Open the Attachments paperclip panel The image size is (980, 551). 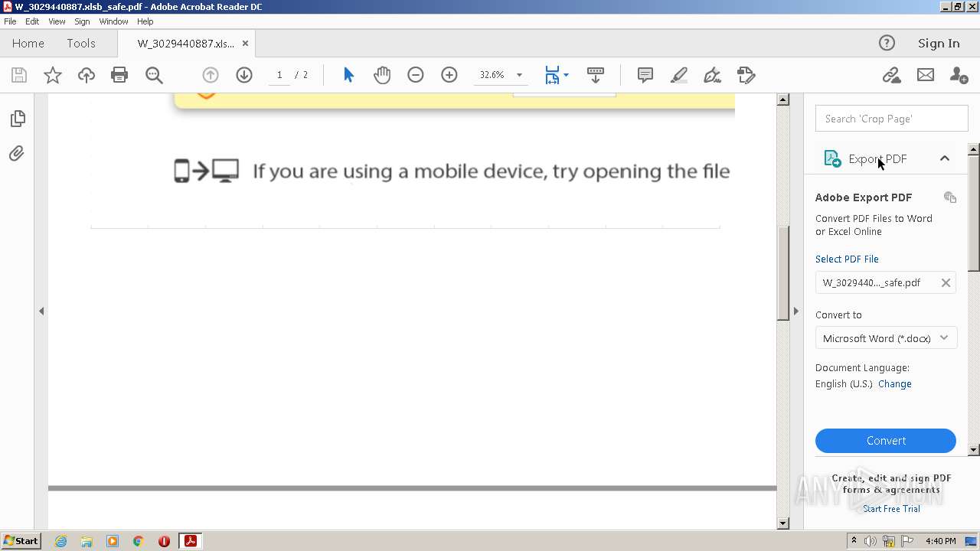[17, 154]
